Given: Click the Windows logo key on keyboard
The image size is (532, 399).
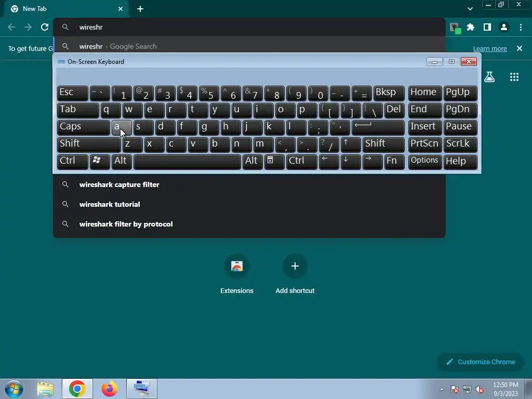Looking at the screenshot, I should 100,162.
